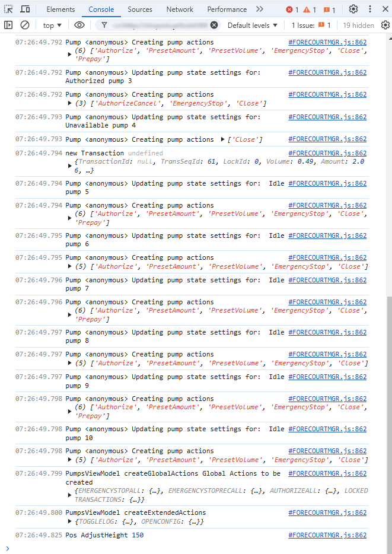This screenshot has width=392, height=554.
Task: Clear the filter text with the X
Action: [214, 25]
